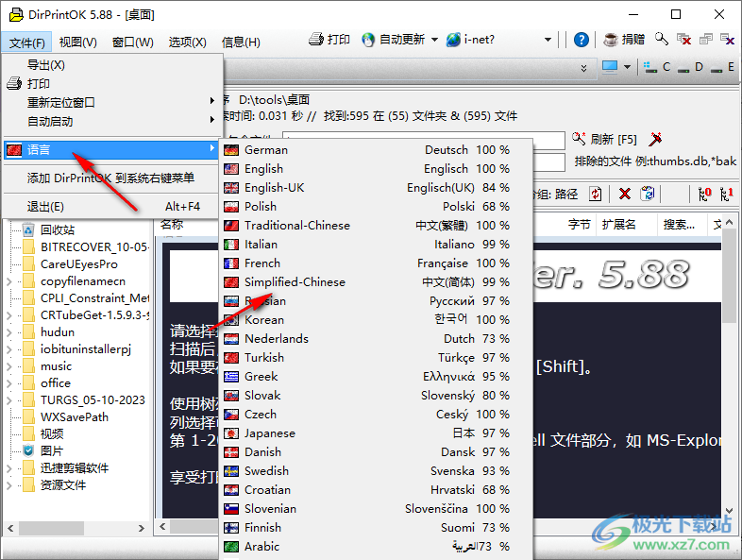Select drive C in the drive toolbar

(x=657, y=67)
